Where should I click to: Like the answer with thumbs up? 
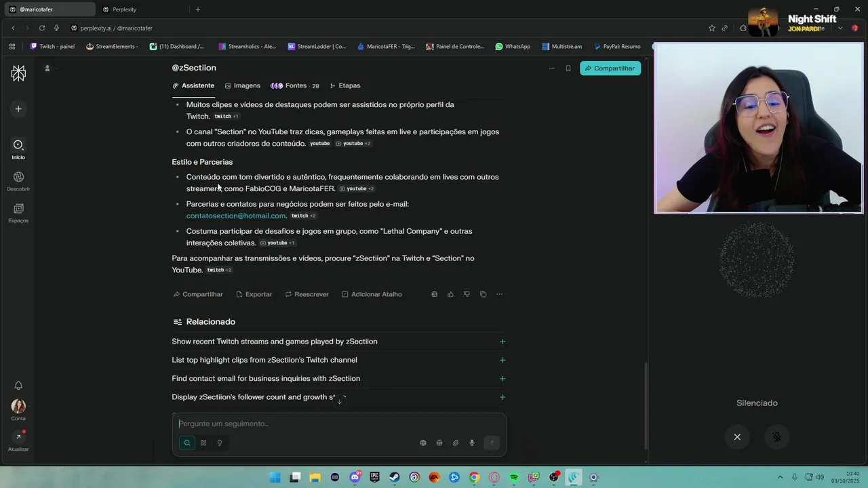click(x=450, y=294)
